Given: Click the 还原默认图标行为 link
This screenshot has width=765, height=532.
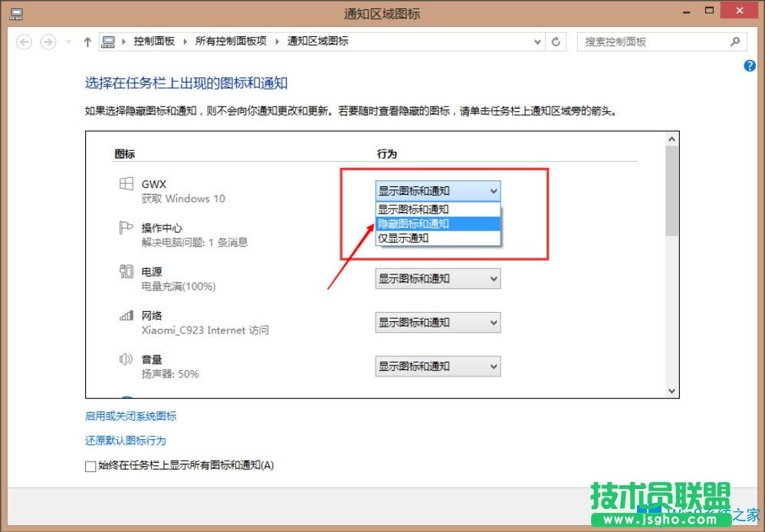Looking at the screenshot, I should tap(125, 440).
